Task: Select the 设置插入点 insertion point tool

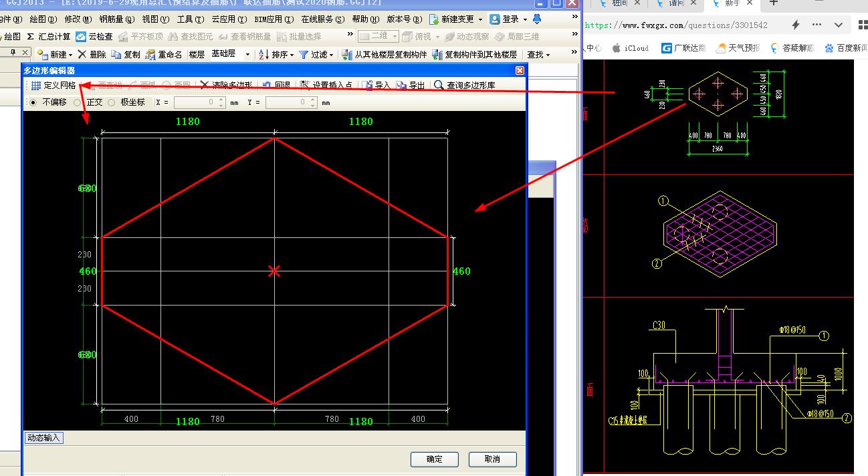Action: pyautogui.click(x=326, y=86)
